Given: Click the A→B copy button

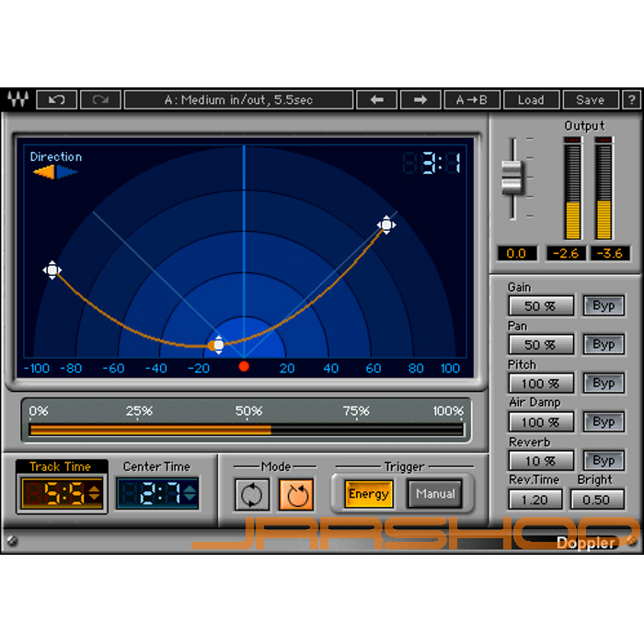Looking at the screenshot, I should pyautogui.click(x=470, y=99).
